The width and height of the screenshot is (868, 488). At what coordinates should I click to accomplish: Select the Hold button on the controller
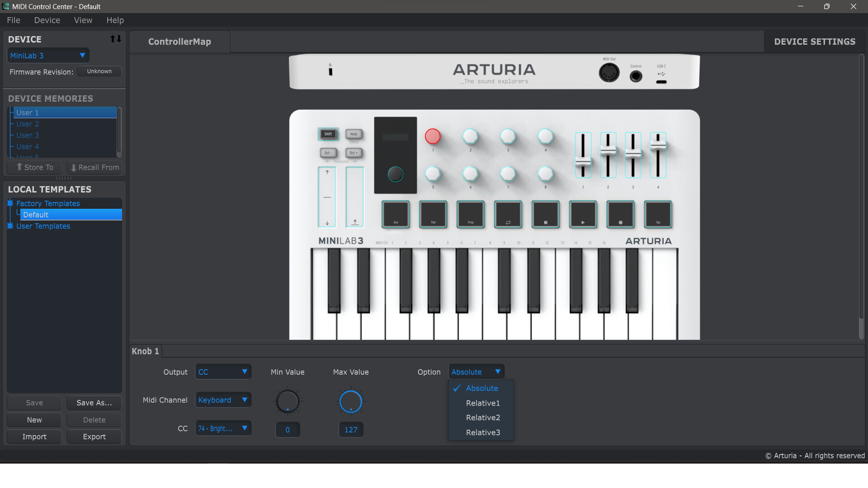(x=354, y=134)
